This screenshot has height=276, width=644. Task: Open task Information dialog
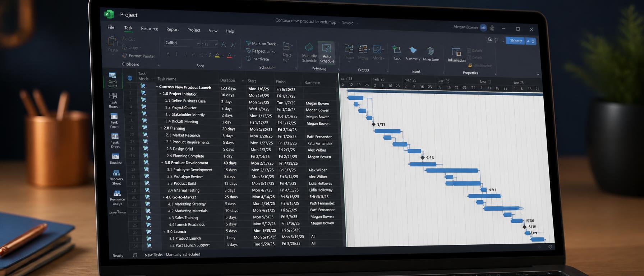click(x=456, y=55)
